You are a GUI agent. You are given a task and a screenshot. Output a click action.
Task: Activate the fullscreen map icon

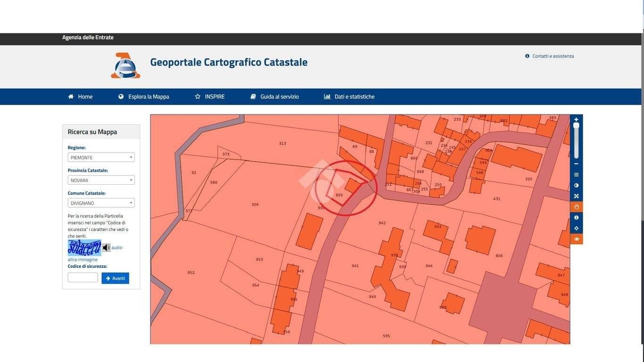[x=576, y=196]
